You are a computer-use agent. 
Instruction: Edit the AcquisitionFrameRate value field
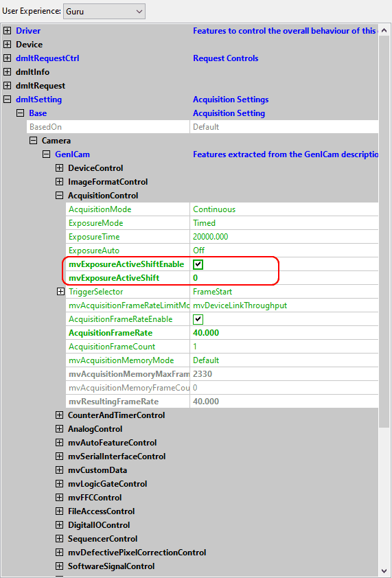click(x=284, y=333)
